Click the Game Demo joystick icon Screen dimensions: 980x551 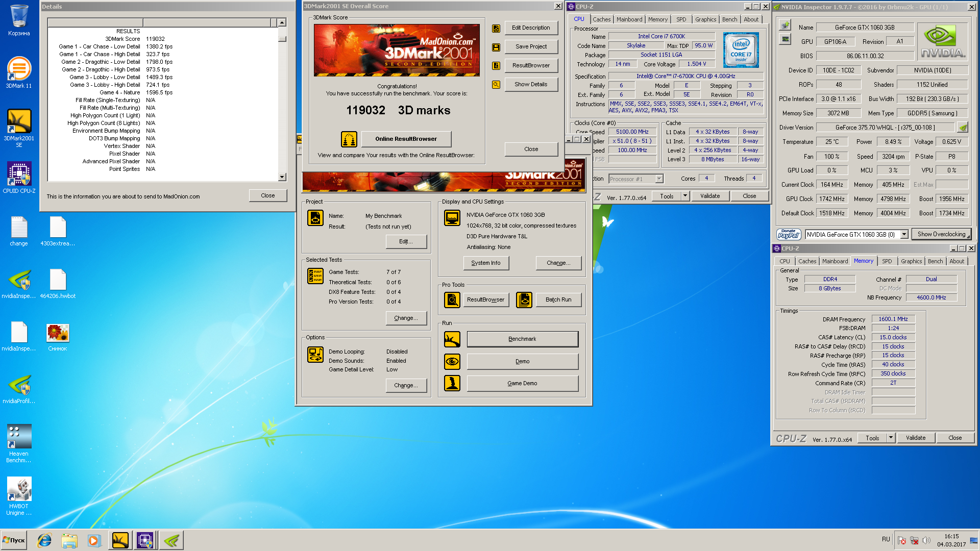(x=452, y=383)
